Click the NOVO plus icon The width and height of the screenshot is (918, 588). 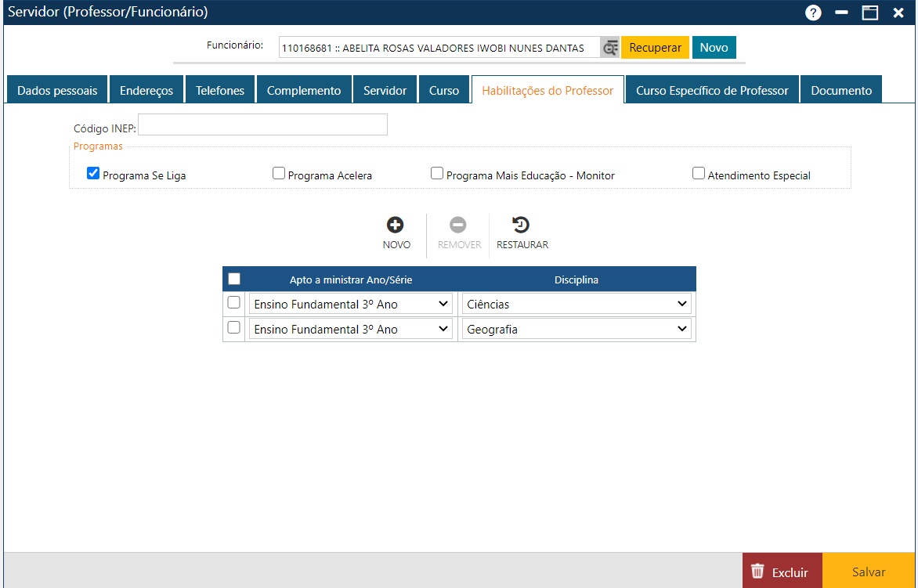[x=396, y=225]
